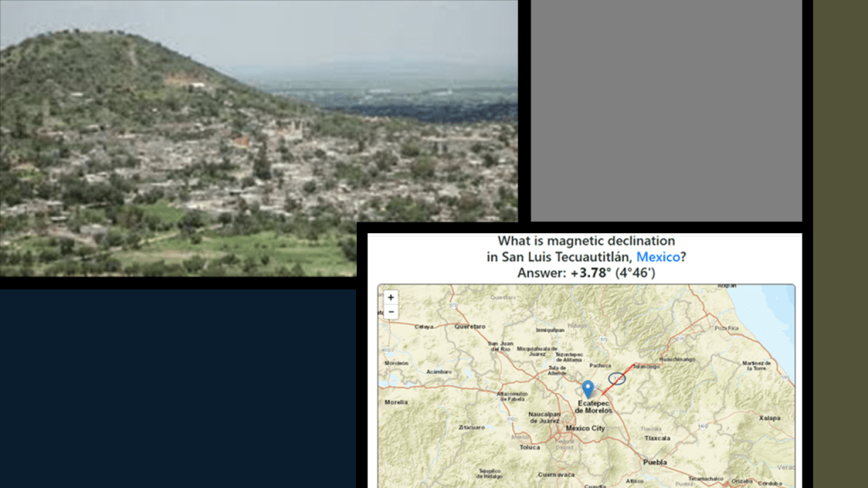868x488 pixels.
Task: Click the Querétaro label on the map
Action: point(469,326)
